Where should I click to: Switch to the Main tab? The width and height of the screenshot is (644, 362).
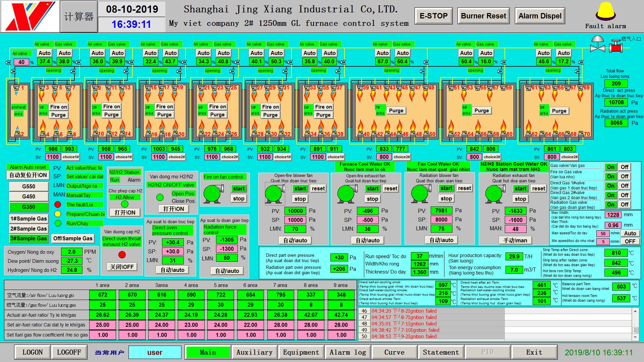tap(208, 352)
